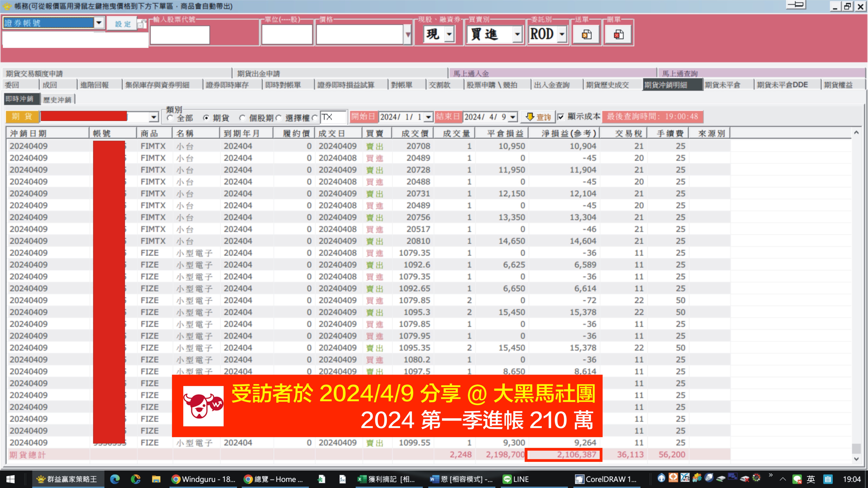Click the 刪單 (delete order) icon

point(618,34)
